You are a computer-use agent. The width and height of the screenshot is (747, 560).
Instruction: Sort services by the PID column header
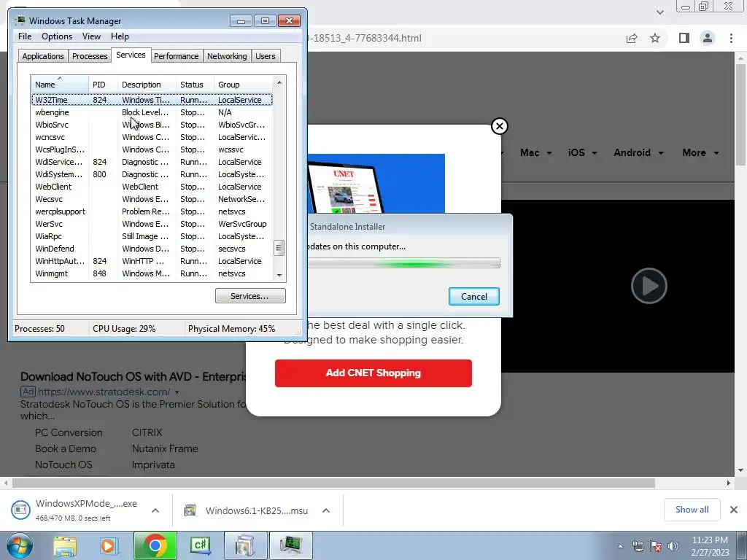[104, 85]
